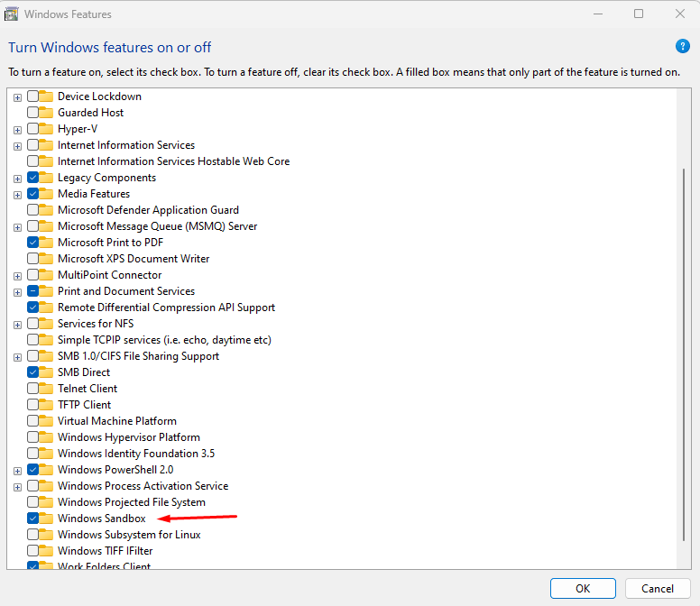Check Windows TIFF IFilter checkbox
This screenshot has width=700, height=606.
[x=32, y=551]
